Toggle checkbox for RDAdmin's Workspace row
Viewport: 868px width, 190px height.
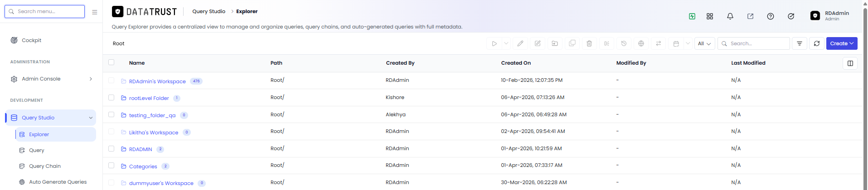pyautogui.click(x=112, y=81)
